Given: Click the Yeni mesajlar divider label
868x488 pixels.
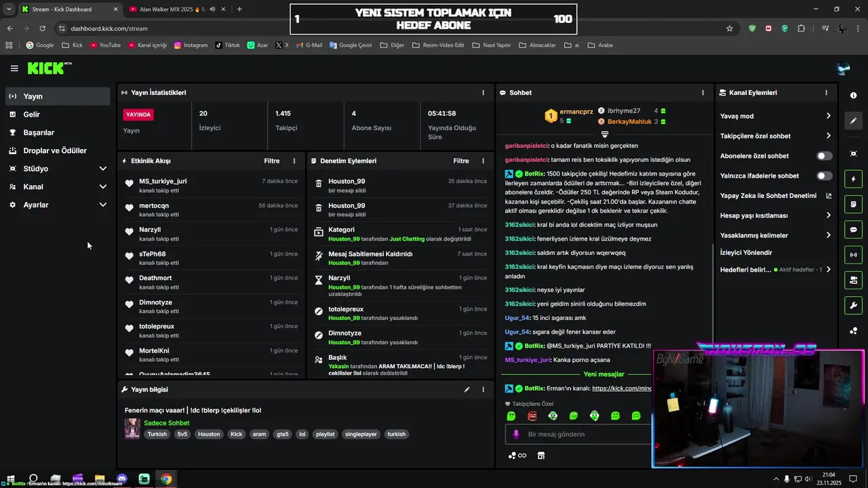Looking at the screenshot, I should pos(604,374).
